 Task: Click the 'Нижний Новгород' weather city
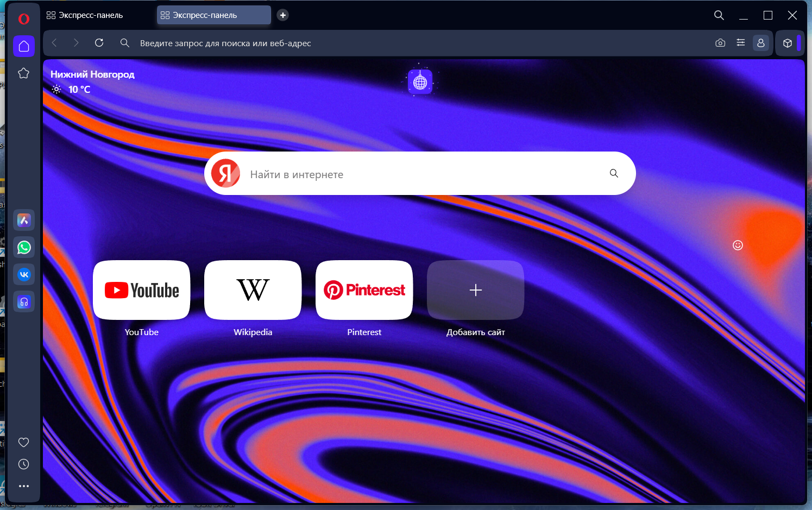pyautogui.click(x=92, y=74)
